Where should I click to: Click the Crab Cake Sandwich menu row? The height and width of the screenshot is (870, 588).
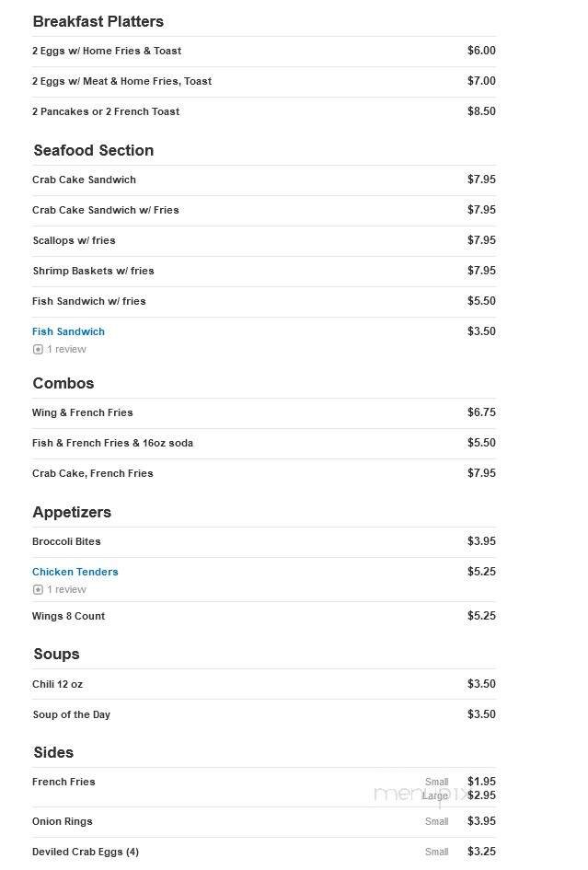[84, 180]
